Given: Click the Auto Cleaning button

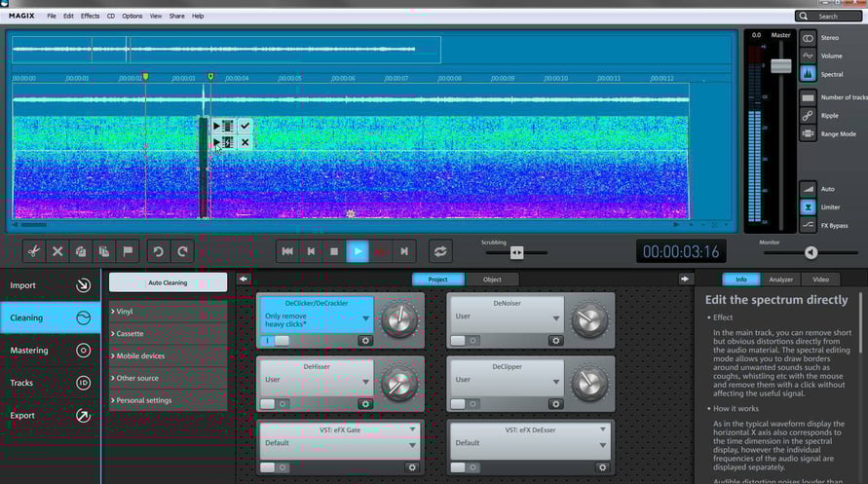Looking at the screenshot, I should pos(168,282).
